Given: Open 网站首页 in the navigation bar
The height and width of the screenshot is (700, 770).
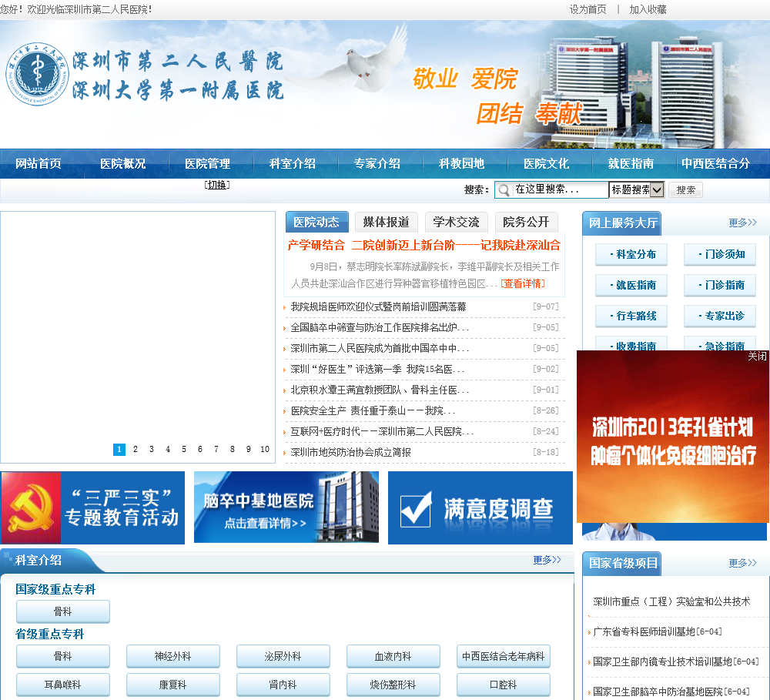Looking at the screenshot, I should 38,163.
